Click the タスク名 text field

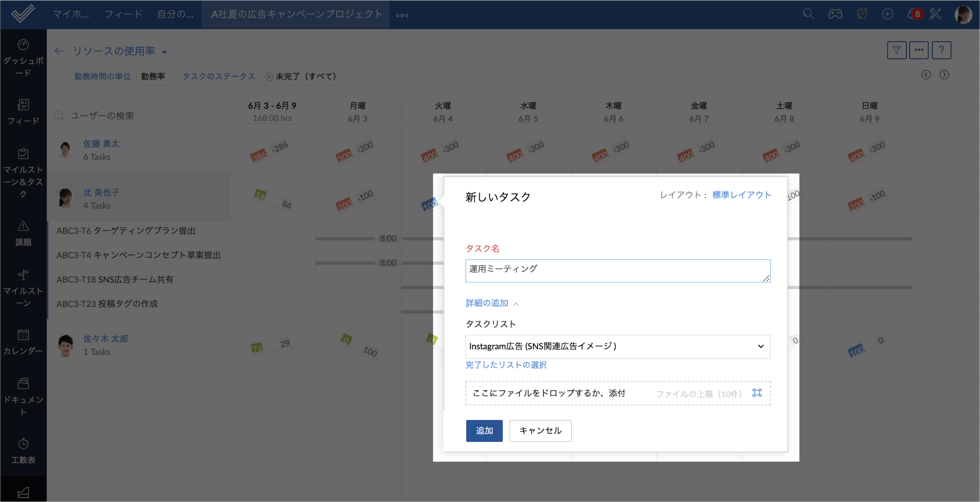(618, 271)
